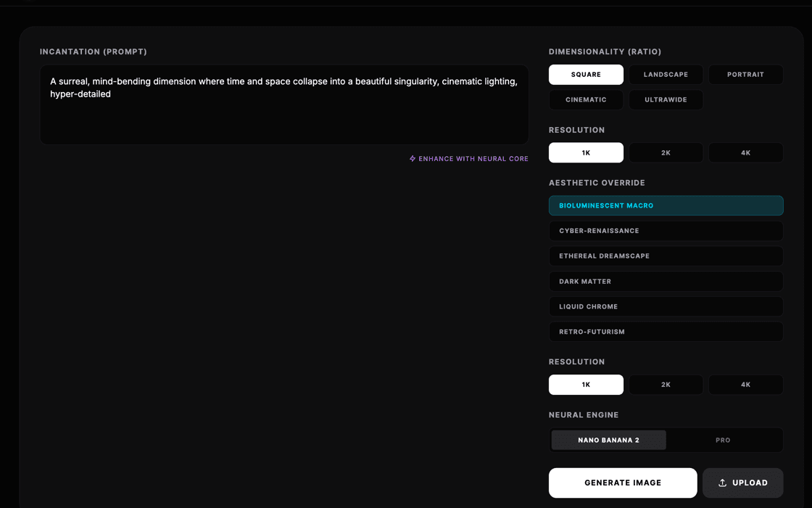Click the Upload button label

750,483
